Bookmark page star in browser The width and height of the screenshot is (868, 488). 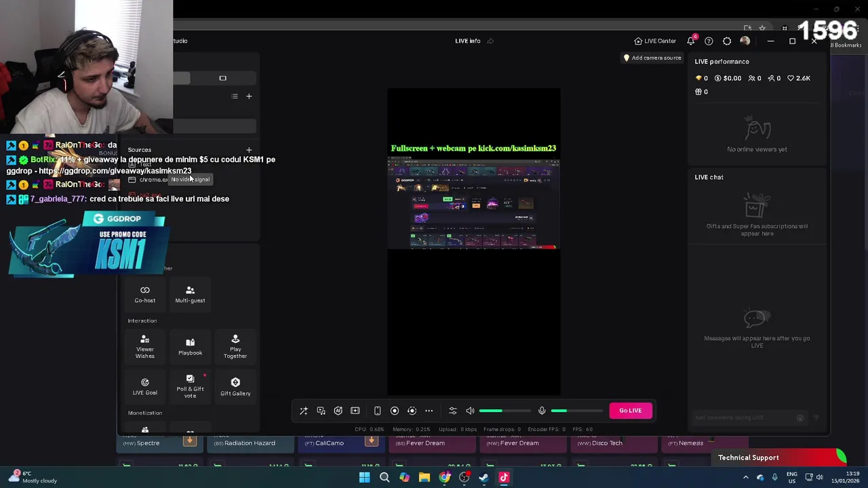coord(762,28)
